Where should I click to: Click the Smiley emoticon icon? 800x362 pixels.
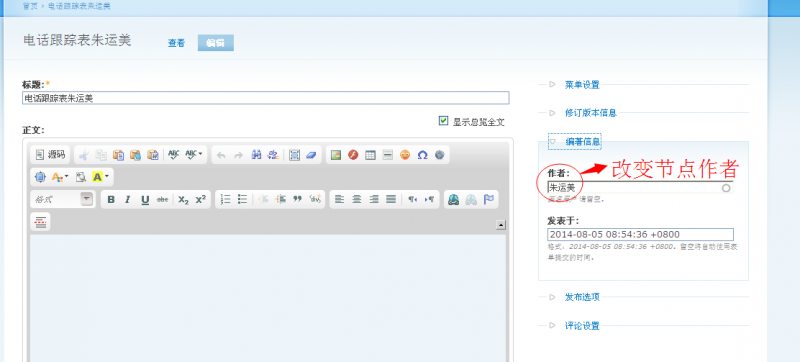click(405, 155)
